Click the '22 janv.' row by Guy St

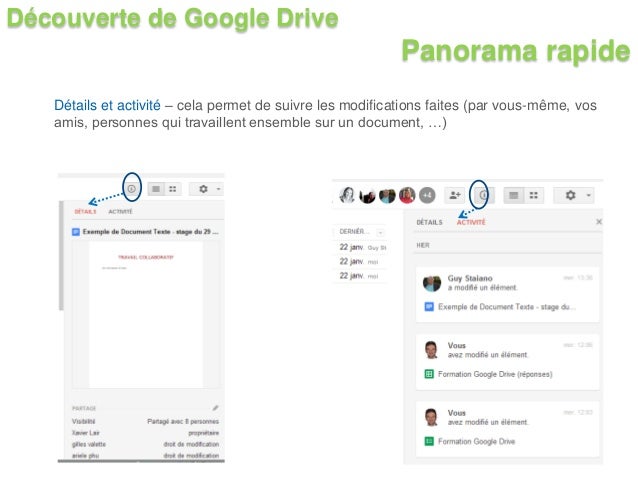(x=362, y=247)
